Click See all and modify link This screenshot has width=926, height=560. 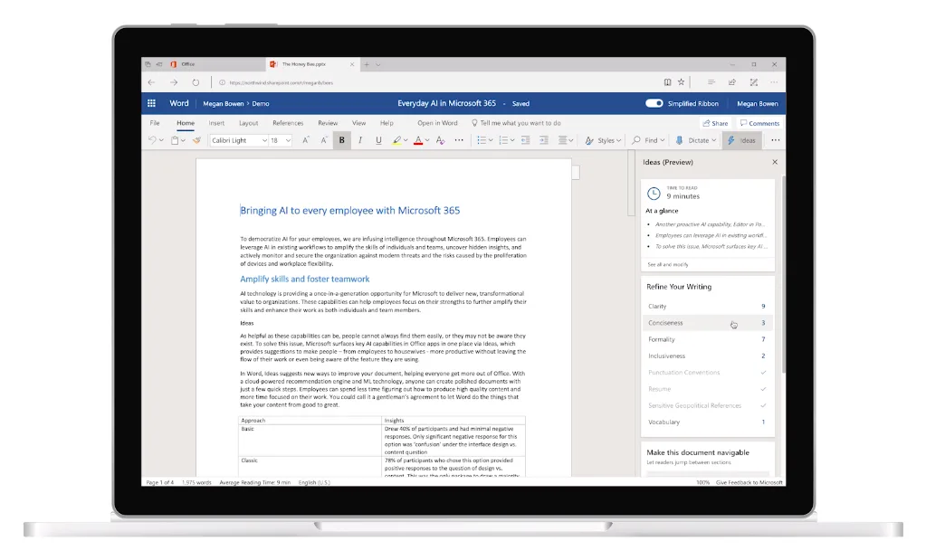[668, 264]
